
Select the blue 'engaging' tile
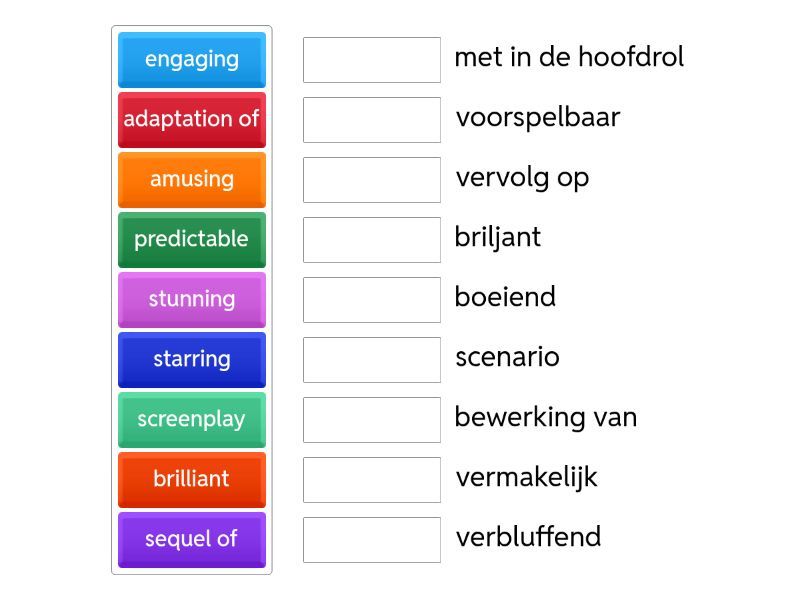click(191, 59)
